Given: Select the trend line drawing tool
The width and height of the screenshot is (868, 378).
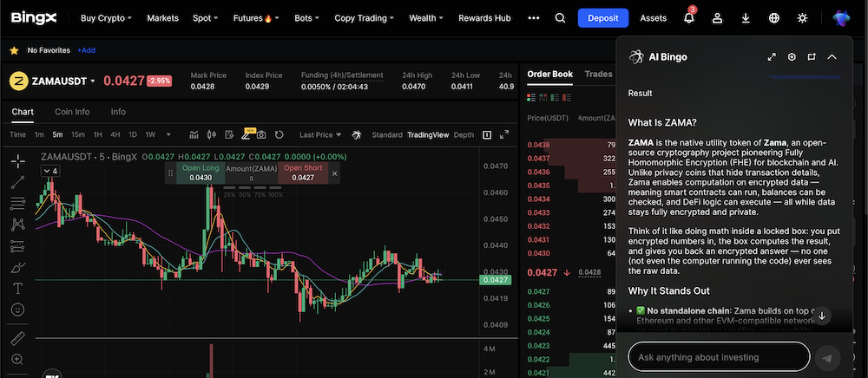Looking at the screenshot, I should 18,182.
